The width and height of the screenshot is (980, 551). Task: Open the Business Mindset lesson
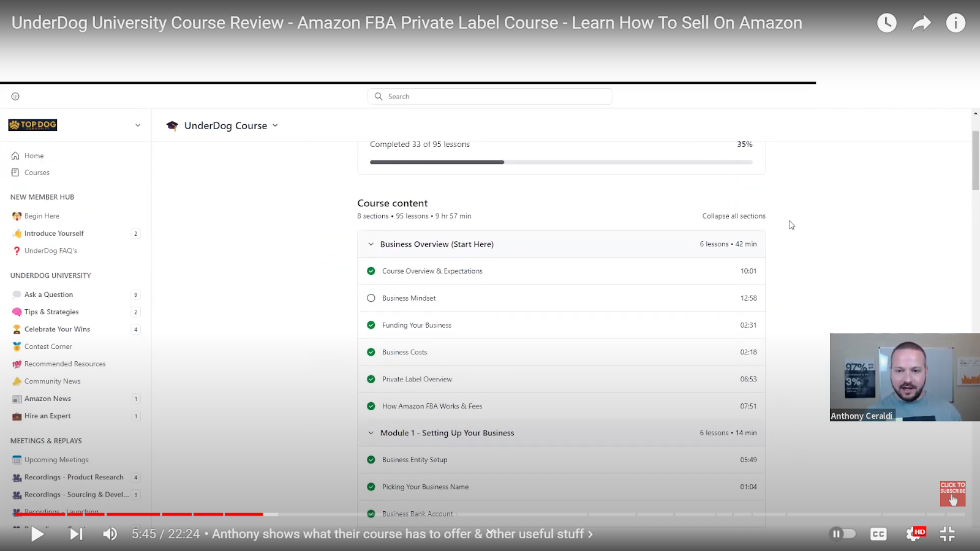[409, 298]
